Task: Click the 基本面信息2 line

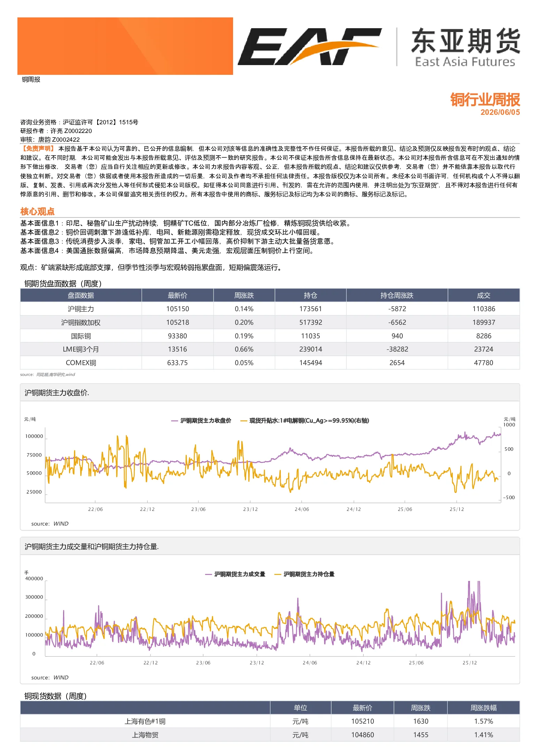Action: (x=170, y=232)
